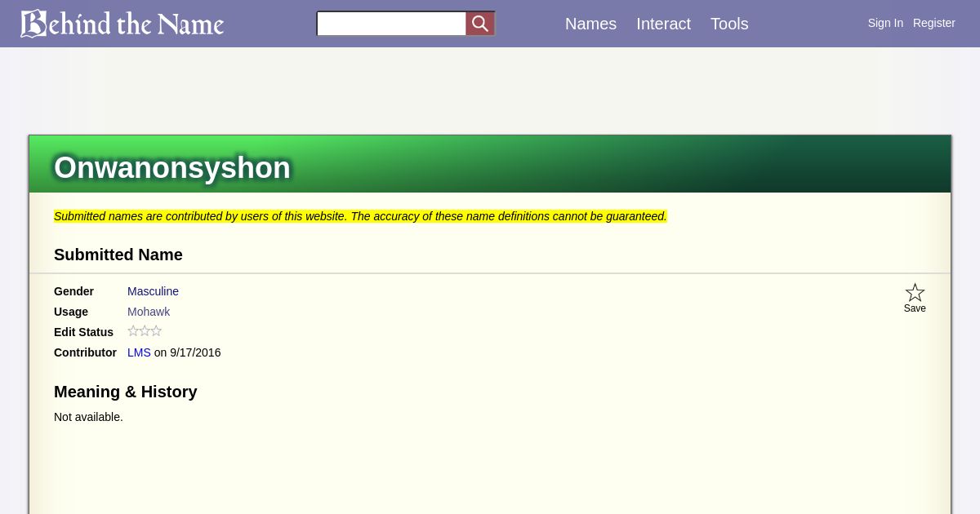980x514 pixels.
Task: Open the Tools menu
Action: click(729, 24)
